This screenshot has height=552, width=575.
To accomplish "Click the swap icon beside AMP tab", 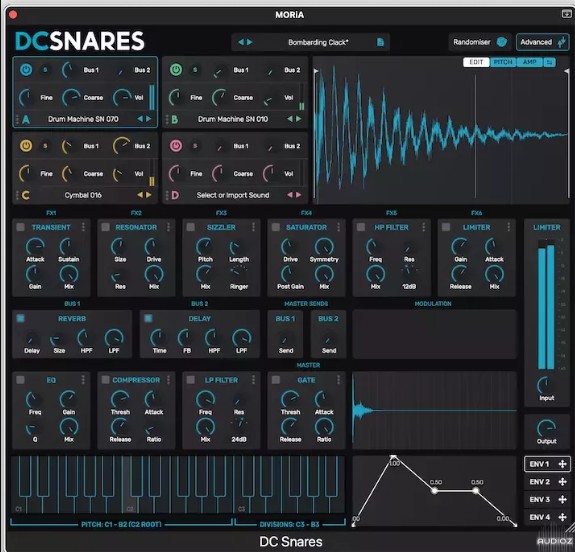I will point(549,62).
